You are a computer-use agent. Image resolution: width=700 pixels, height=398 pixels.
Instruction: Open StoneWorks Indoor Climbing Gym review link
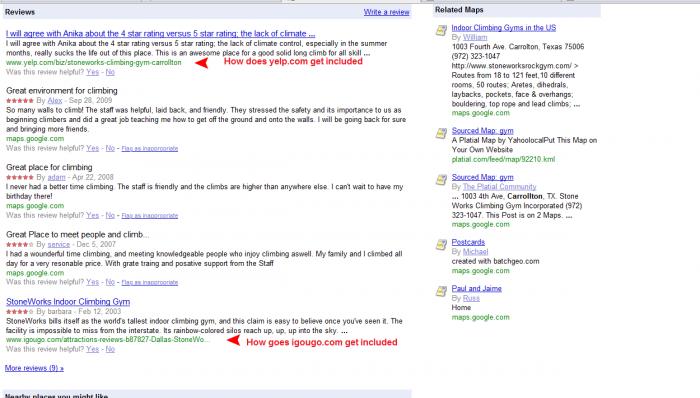click(68, 302)
